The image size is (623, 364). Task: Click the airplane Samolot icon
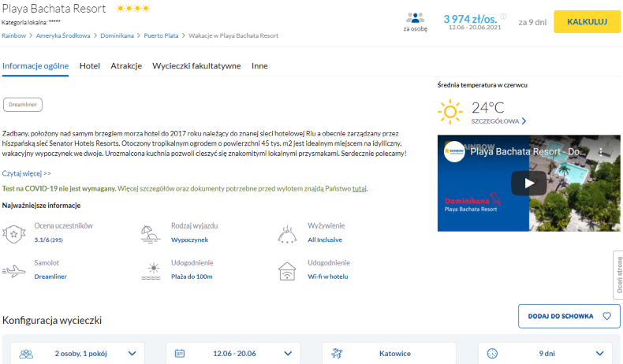pyautogui.click(x=14, y=271)
